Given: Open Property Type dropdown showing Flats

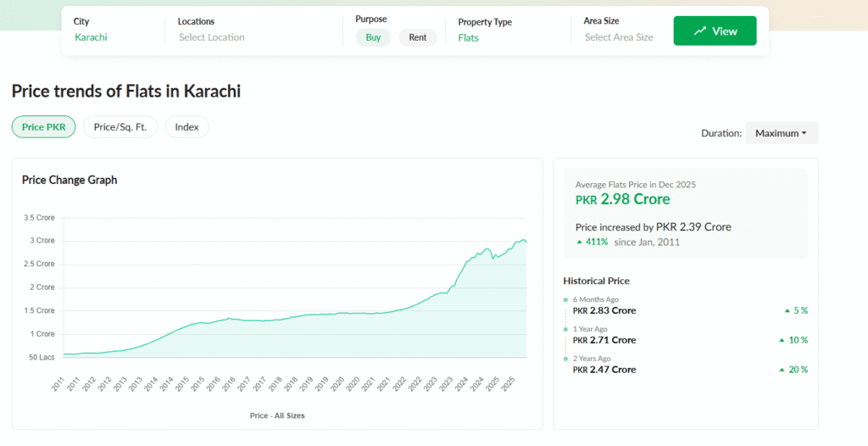Looking at the screenshot, I should pyautogui.click(x=468, y=37).
